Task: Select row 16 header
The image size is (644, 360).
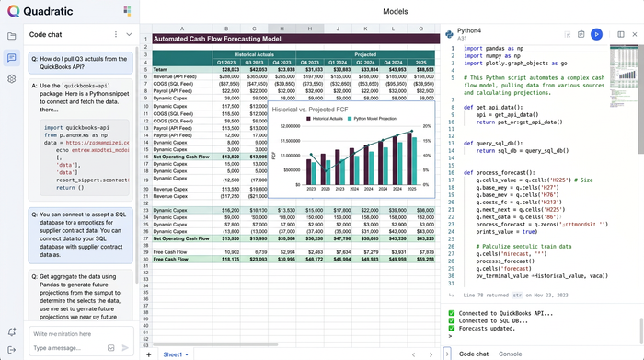Action: coord(145,157)
